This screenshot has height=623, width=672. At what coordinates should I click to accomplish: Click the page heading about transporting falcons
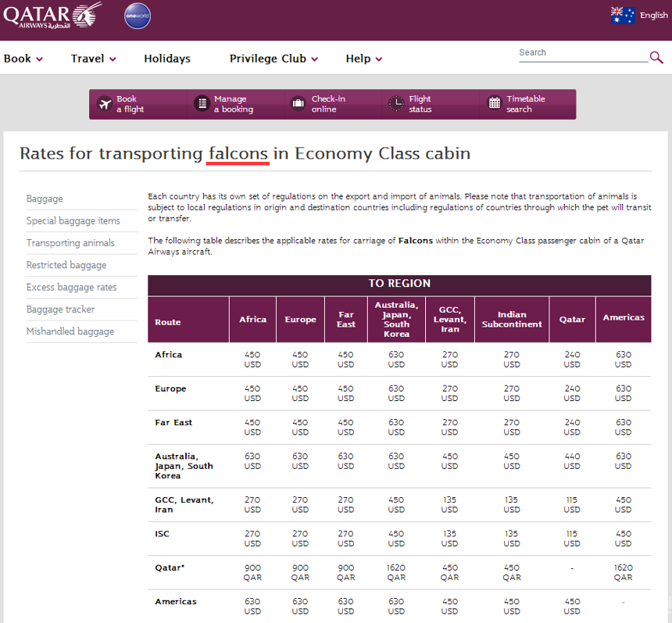point(245,153)
